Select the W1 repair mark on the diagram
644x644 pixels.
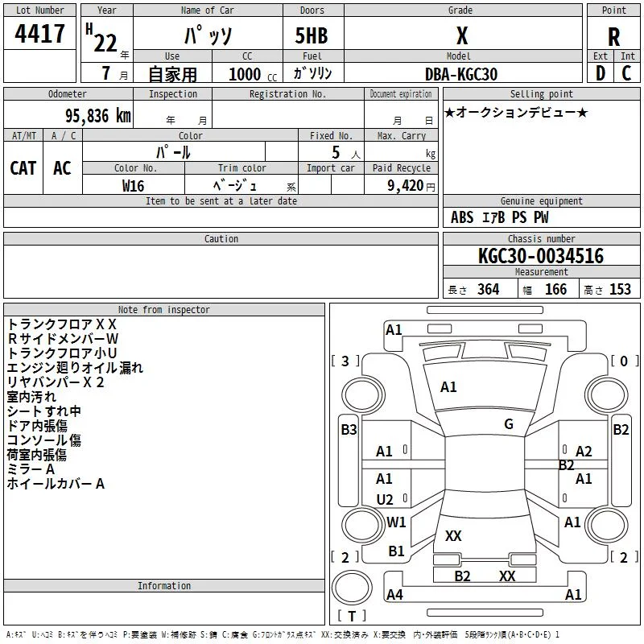pos(396,522)
